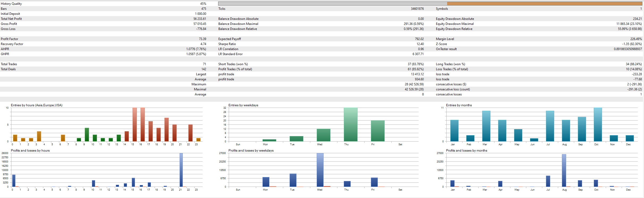Click 'Entries by hours (Asia,Europe,USA)' chart title

click(37, 105)
